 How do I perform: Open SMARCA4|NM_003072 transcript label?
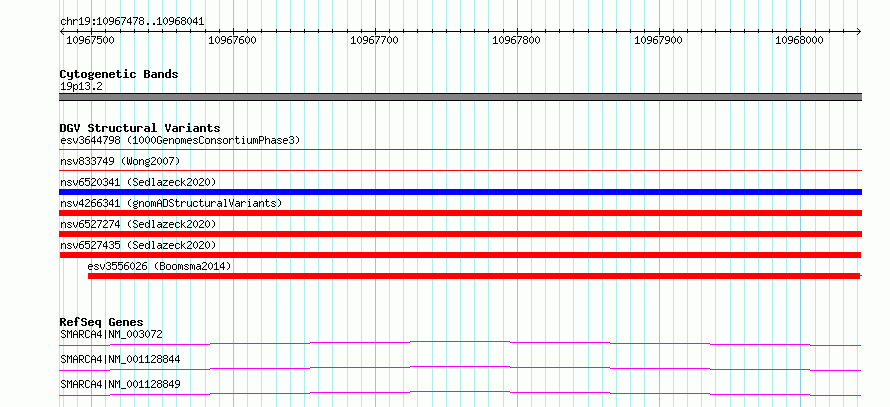tap(111, 334)
